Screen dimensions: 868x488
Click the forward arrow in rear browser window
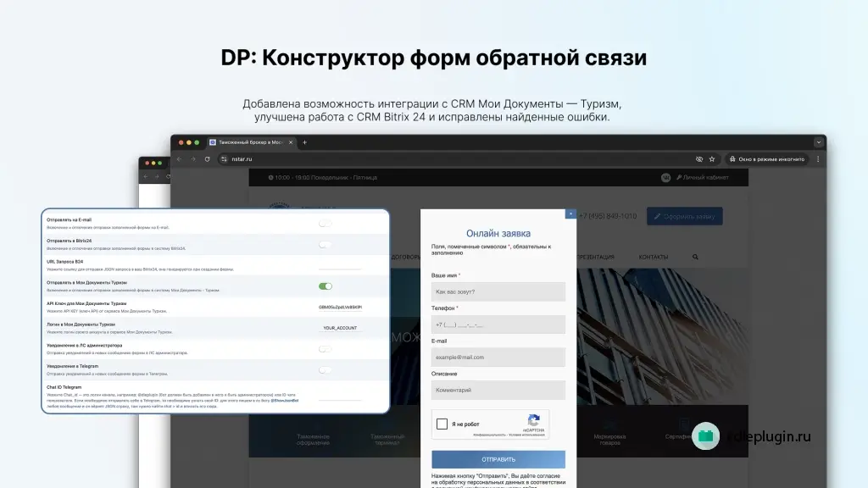[x=157, y=177]
